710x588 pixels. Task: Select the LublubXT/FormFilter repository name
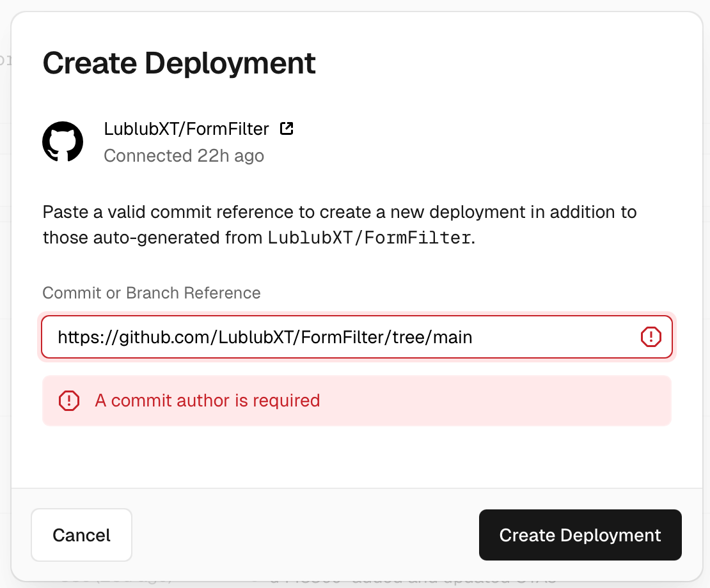point(186,128)
